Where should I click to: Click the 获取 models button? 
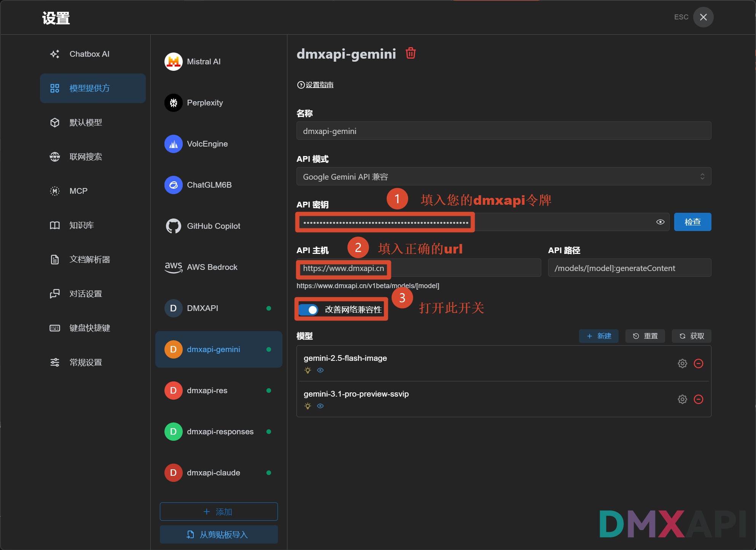click(x=692, y=336)
